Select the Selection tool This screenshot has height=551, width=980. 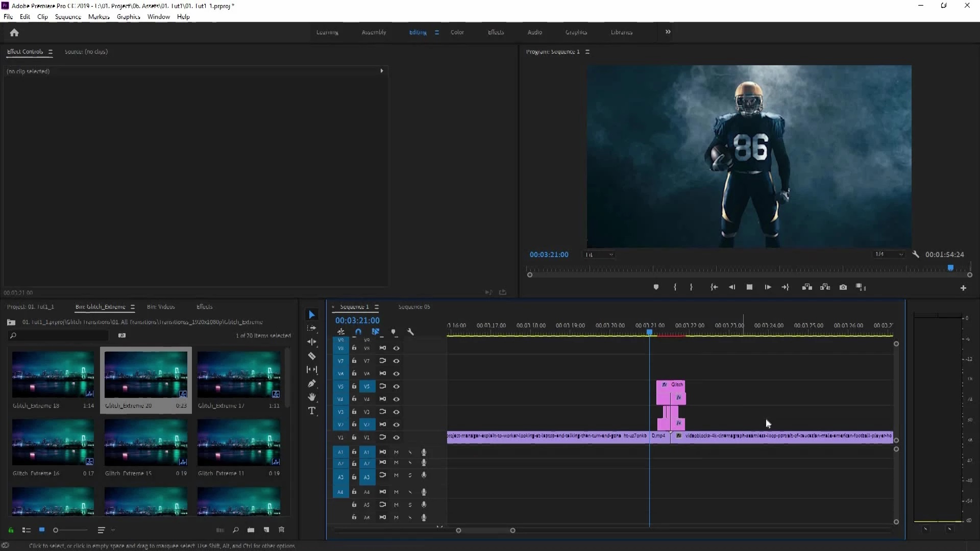[x=312, y=314]
